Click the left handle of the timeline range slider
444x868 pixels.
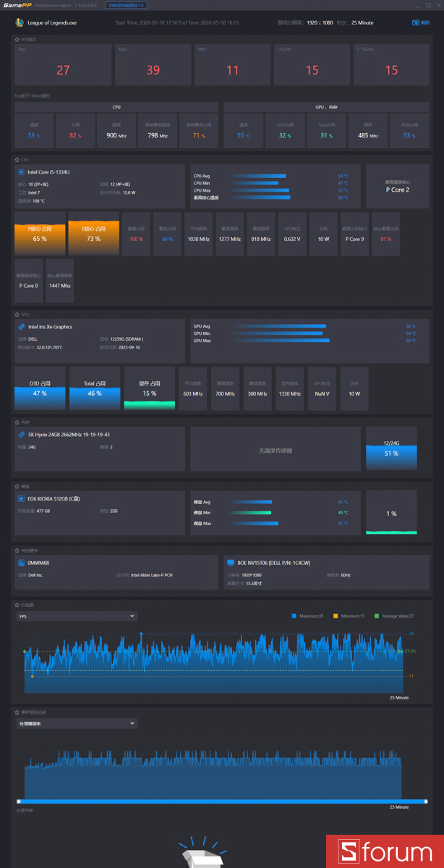(x=18, y=801)
